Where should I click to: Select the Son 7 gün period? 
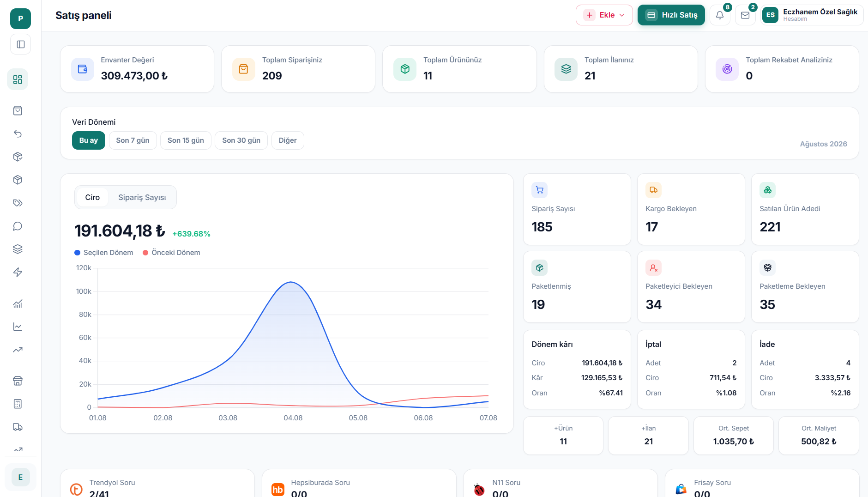(133, 140)
